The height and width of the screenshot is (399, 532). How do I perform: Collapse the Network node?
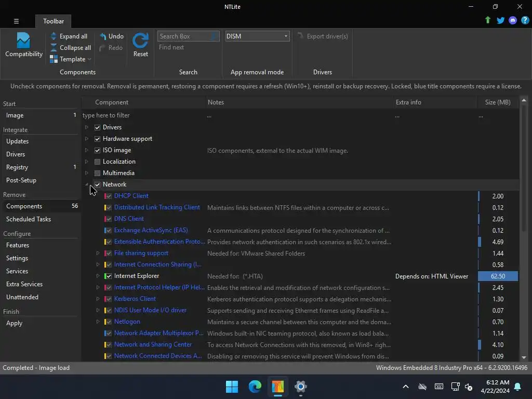tap(87, 184)
